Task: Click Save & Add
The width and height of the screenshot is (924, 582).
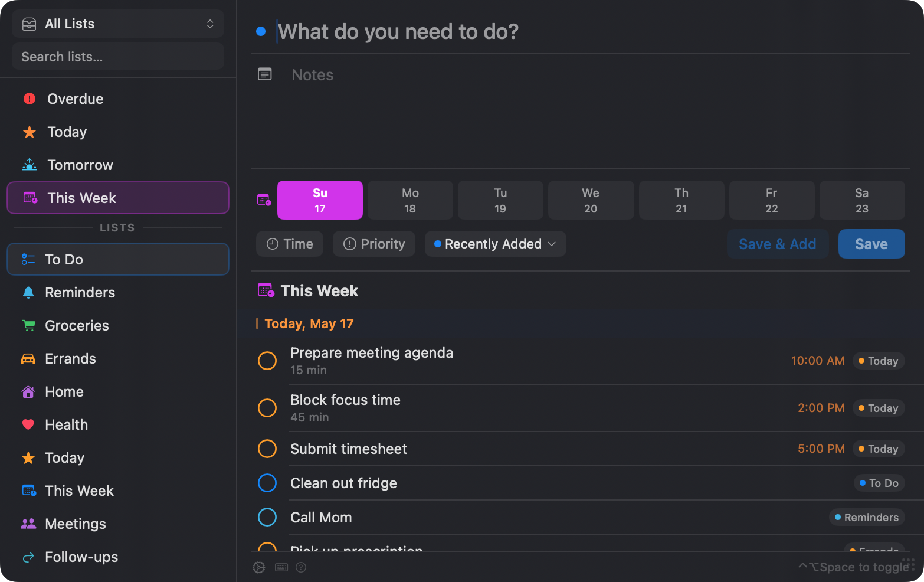Action: click(778, 244)
